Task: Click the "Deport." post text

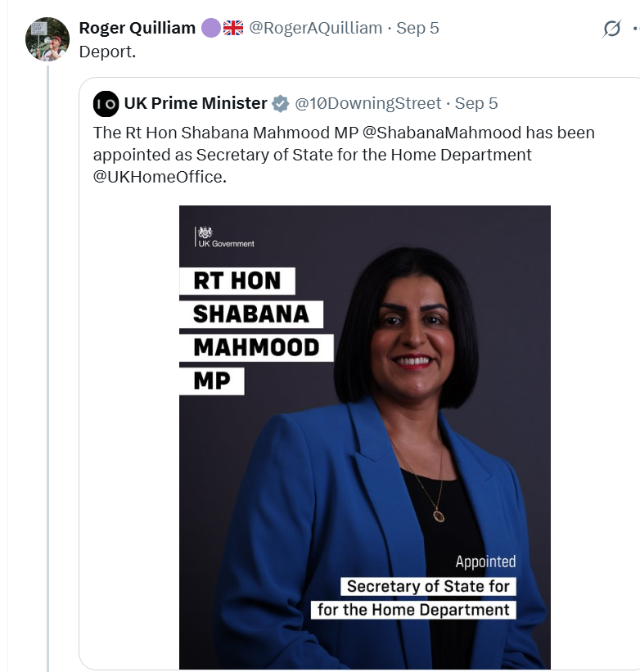Action: (x=106, y=51)
